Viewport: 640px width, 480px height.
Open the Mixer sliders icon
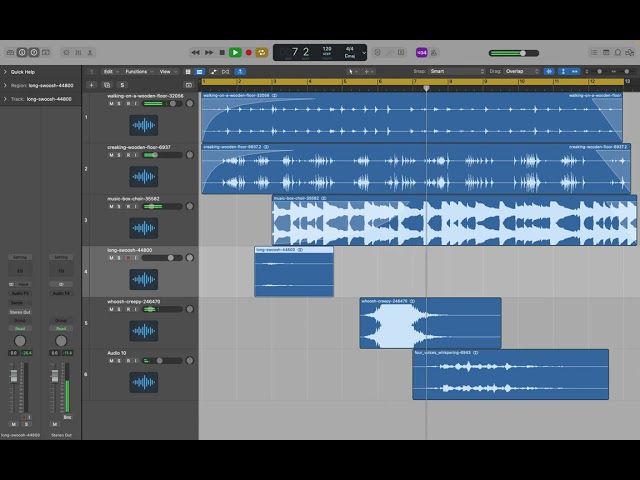click(x=78, y=53)
